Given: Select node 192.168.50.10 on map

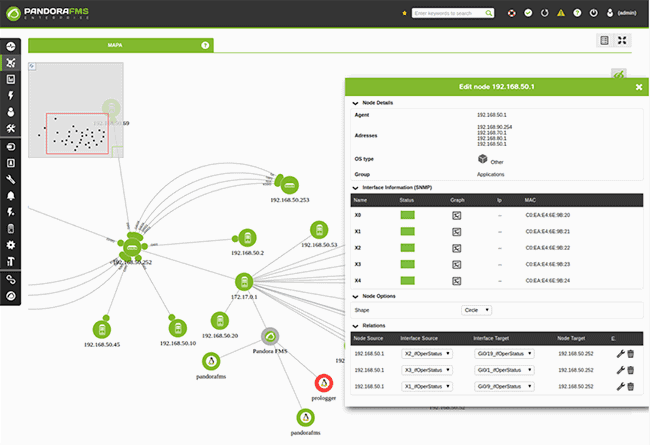Looking at the screenshot, I should tap(178, 328).
